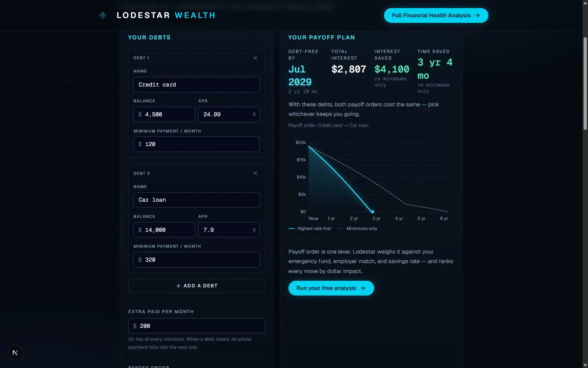Remove Debt 1 with its X icon
Viewport: 588px width, 368px height.
pyautogui.click(x=255, y=58)
